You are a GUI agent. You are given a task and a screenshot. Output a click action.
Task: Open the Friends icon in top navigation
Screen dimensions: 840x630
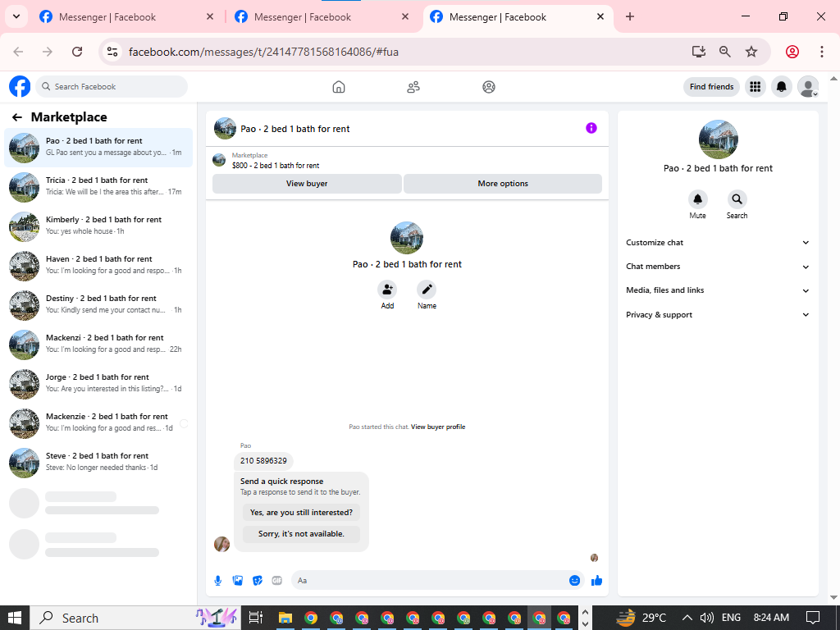click(413, 87)
